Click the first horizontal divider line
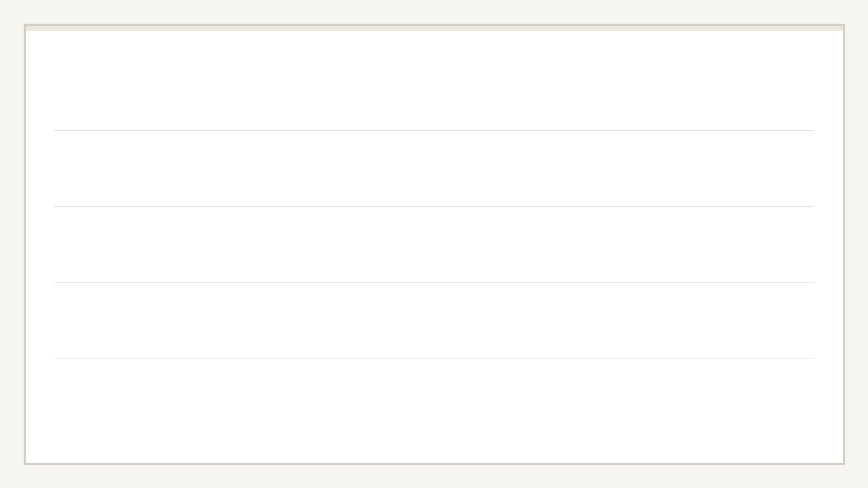The image size is (868, 488). coord(434,130)
